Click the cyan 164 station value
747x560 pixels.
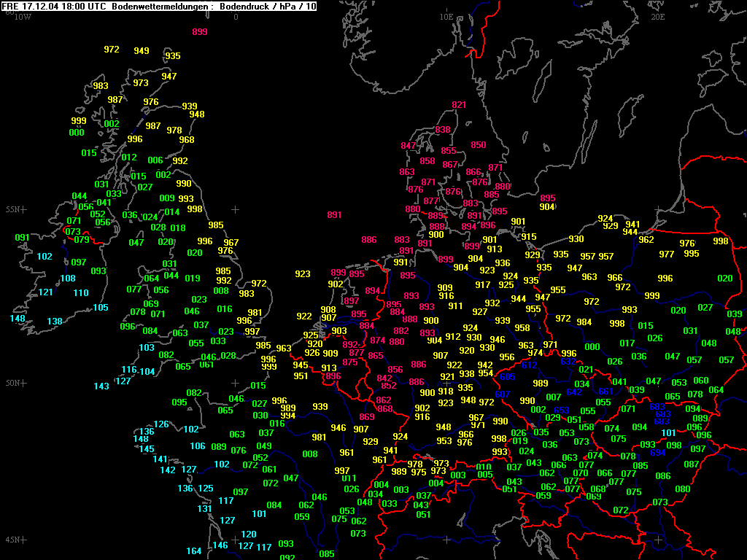pyautogui.click(x=193, y=551)
